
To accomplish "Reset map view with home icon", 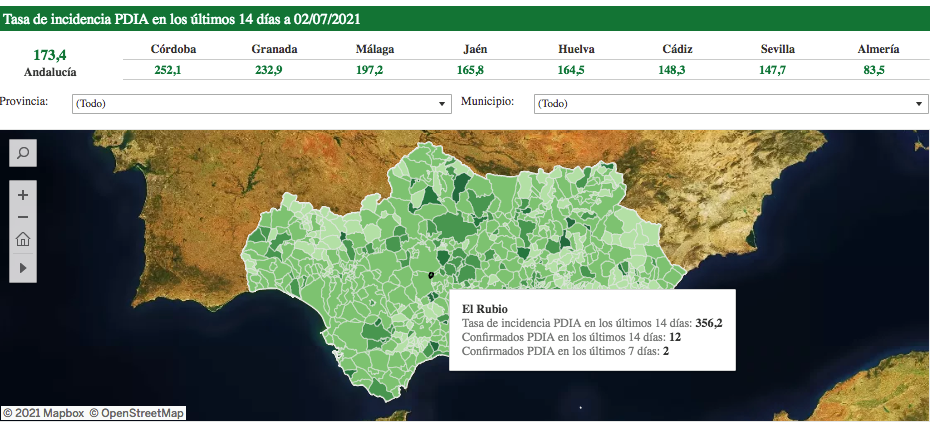I will (23, 240).
